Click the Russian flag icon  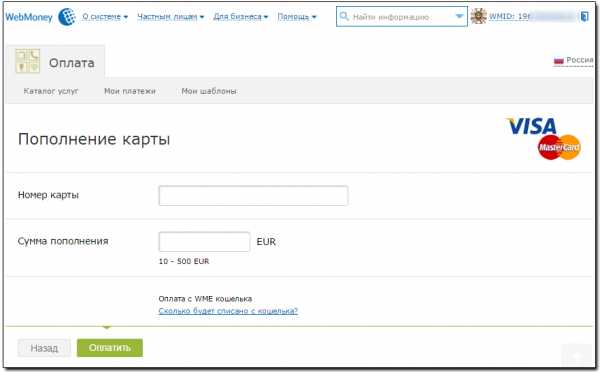pyautogui.click(x=559, y=60)
